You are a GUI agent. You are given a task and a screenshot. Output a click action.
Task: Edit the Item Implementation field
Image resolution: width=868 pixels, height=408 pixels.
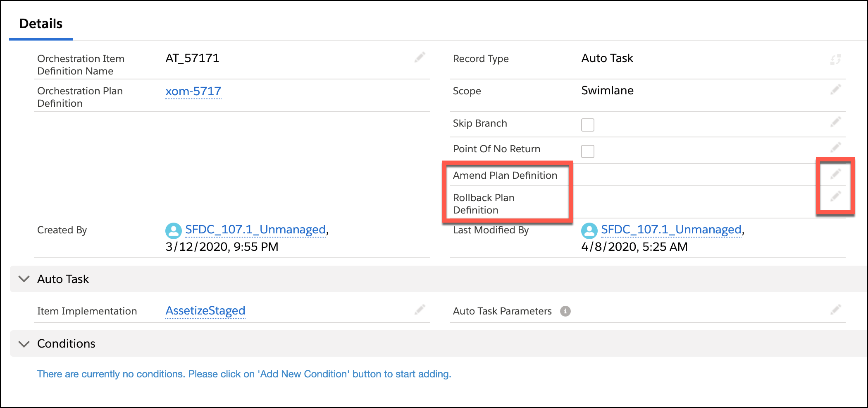(420, 309)
